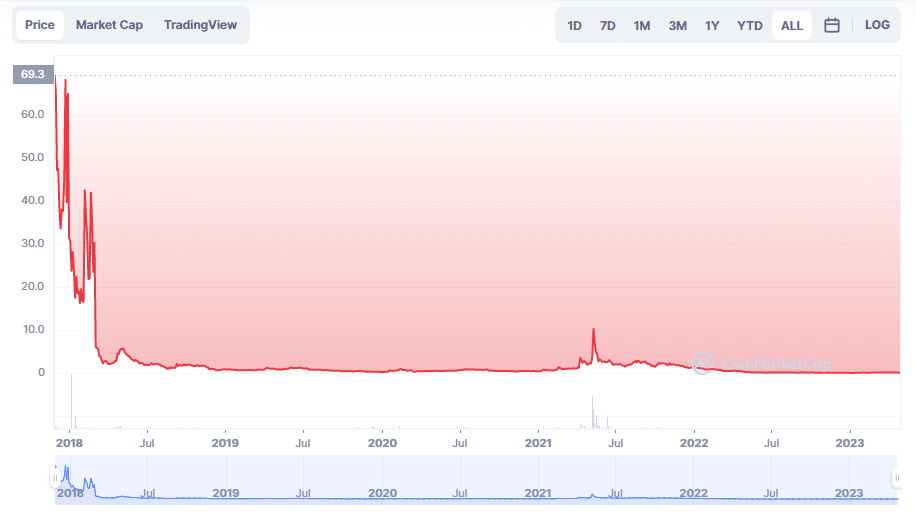The image size is (916, 515).
Task: Switch to the TradingView tab
Action: tap(200, 25)
